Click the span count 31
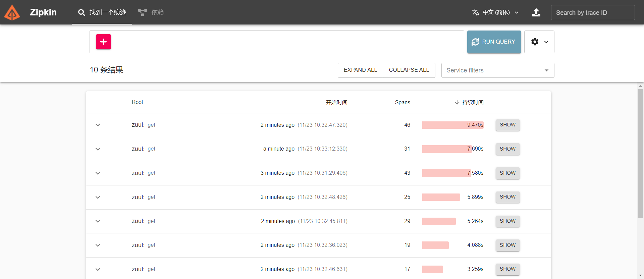 coord(407,149)
